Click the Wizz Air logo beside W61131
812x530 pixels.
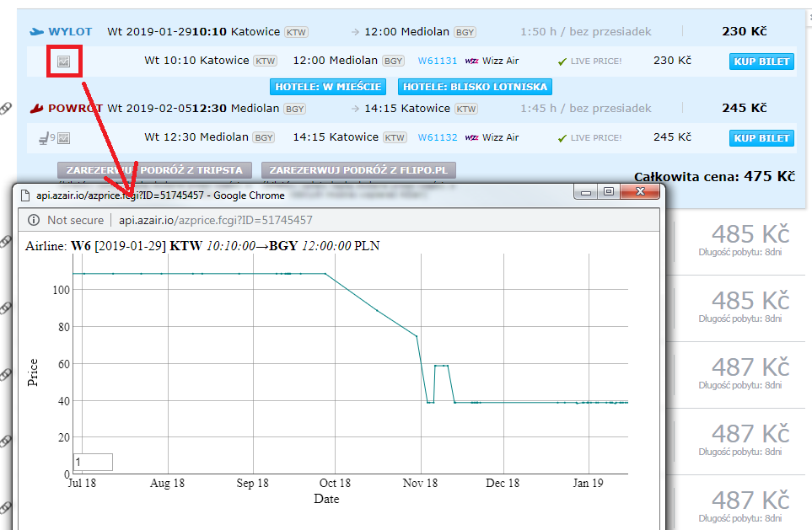click(471, 61)
